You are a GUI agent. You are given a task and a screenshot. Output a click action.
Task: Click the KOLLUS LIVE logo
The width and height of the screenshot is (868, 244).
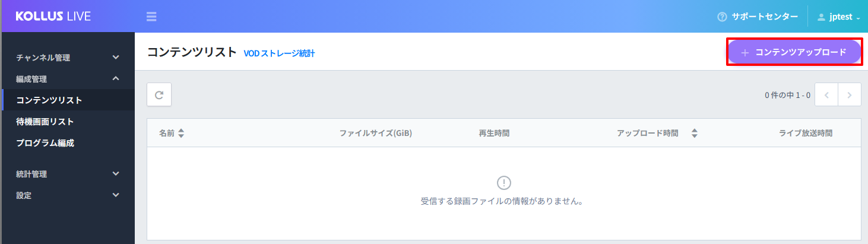(x=53, y=16)
